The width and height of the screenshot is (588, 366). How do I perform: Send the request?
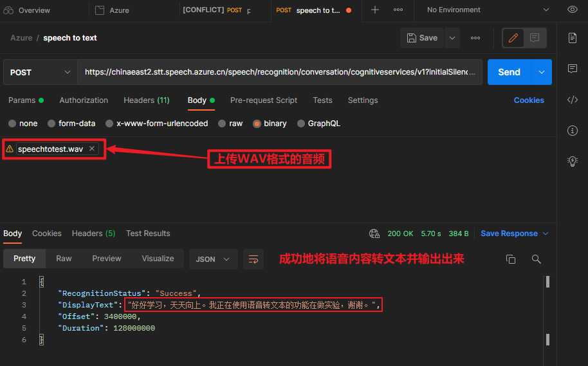coord(509,72)
